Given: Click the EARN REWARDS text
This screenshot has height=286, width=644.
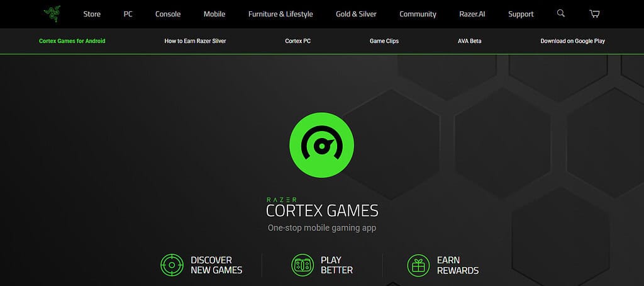Looking at the screenshot, I should 458,265.
